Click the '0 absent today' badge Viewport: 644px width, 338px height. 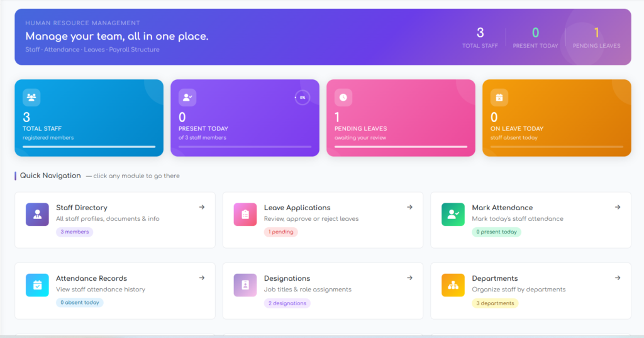(80, 303)
